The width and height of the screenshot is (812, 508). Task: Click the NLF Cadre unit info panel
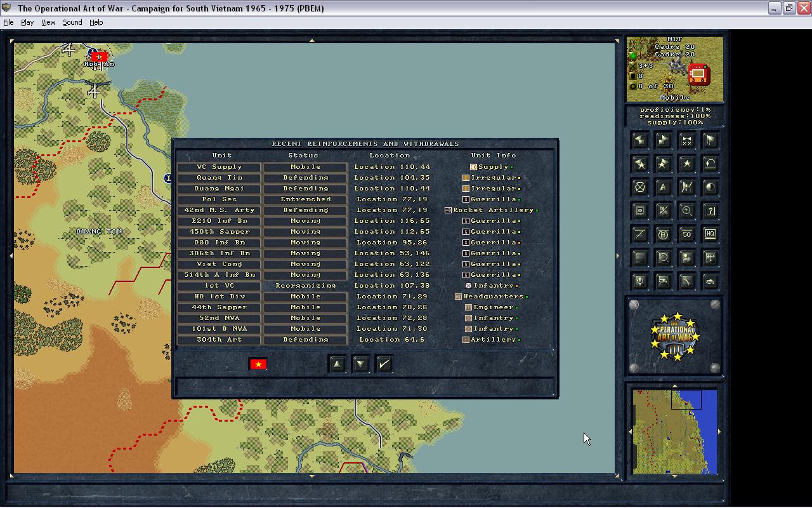click(x=675, y=69)
